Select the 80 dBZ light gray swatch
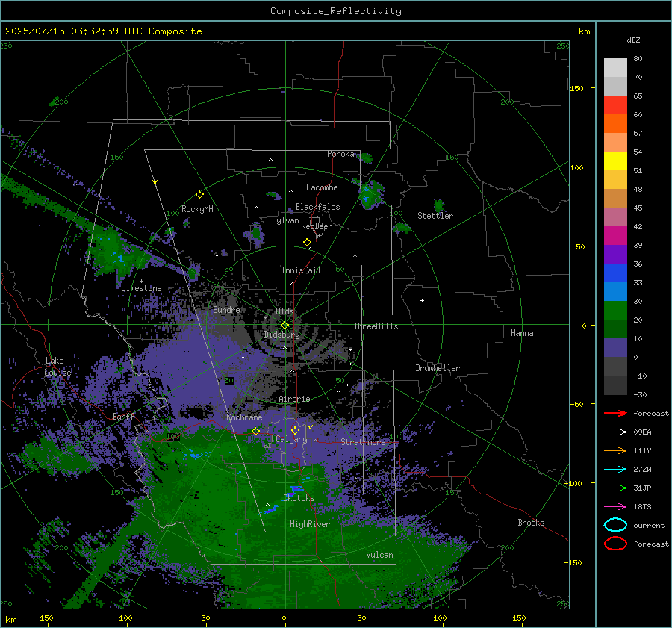This screenshot has height=628, width=672. [x=615, y=67]
